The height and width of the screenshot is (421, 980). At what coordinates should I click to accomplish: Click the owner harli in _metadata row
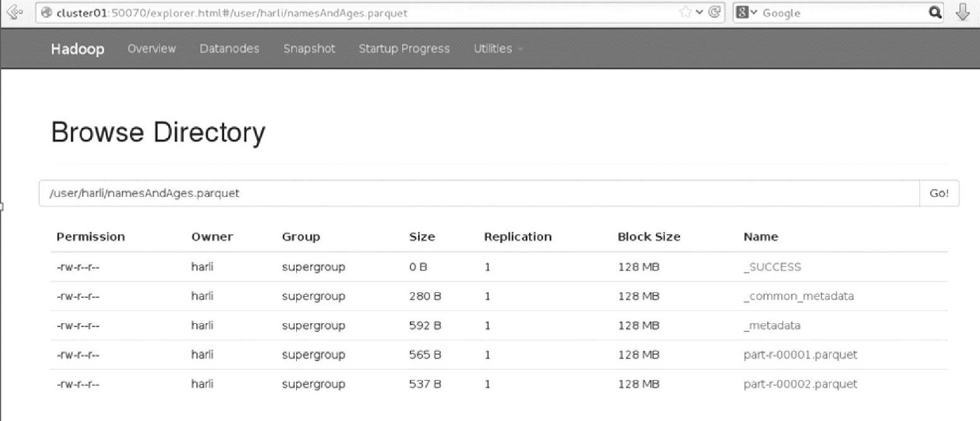coord(202,326)
